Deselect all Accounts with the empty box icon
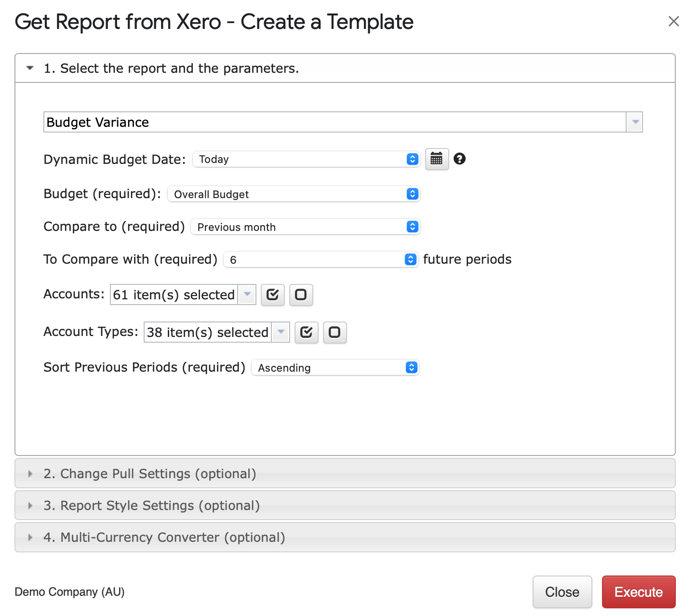 pyautogui.click(x=301, y=295)
